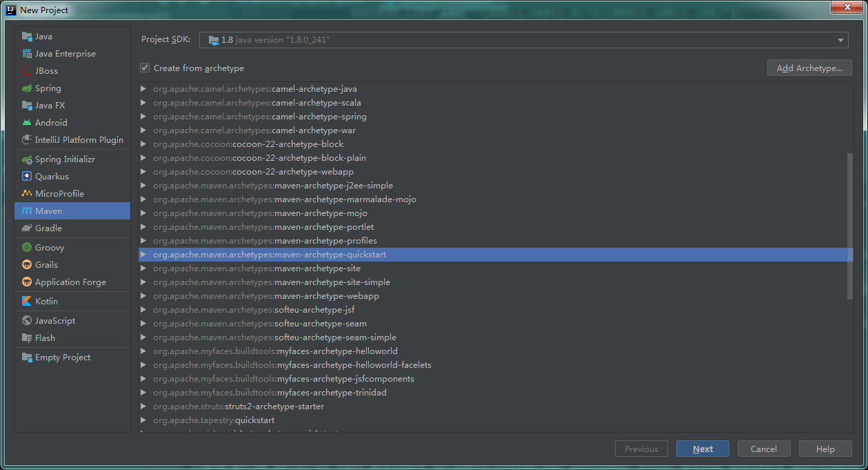868x470 pixels.
Task: Click the IntelliJ Platform Plugin icon
Action: (x=27, y=140)
